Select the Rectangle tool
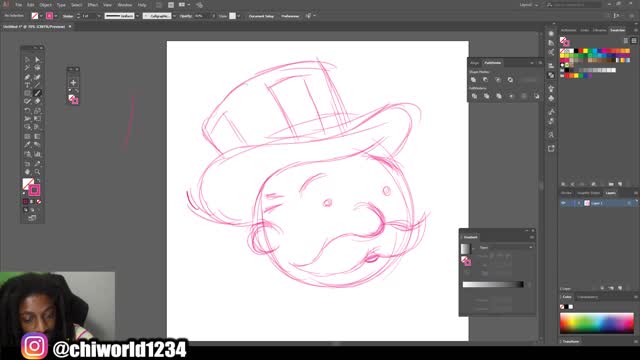 [27, 93]
